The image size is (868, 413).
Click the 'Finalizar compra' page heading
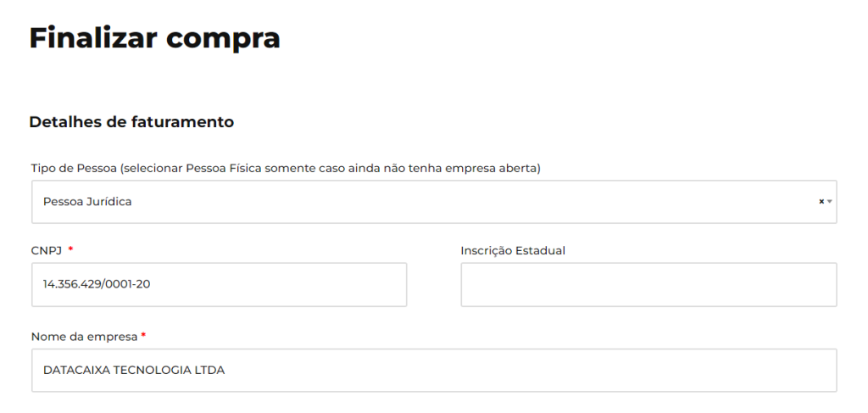click(154, 38)
